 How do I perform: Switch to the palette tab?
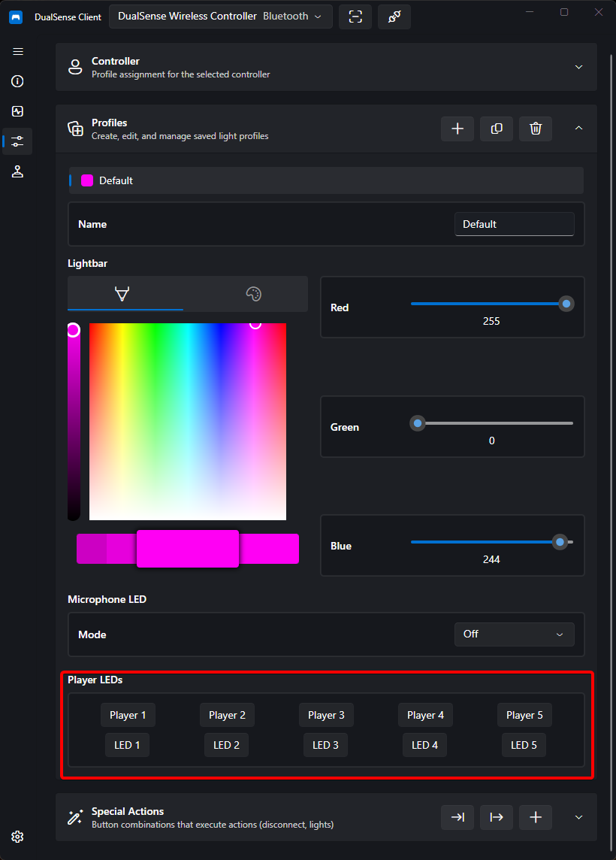tap(253, 293)
